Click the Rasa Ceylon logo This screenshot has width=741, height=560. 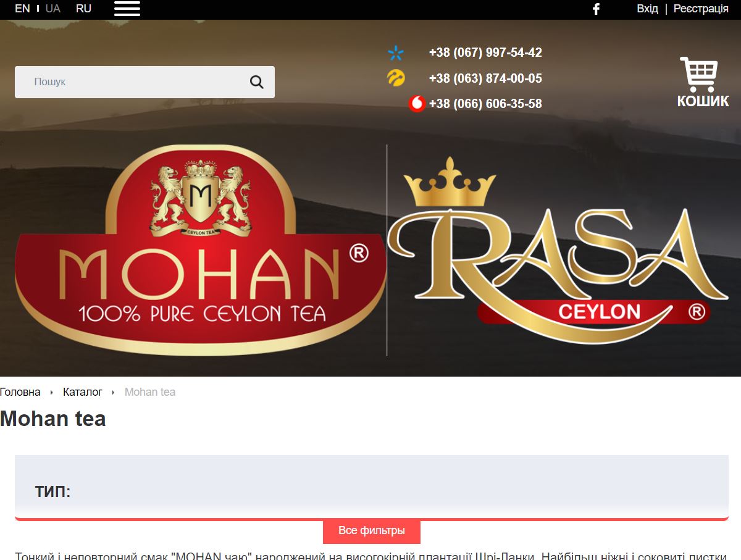558,250
